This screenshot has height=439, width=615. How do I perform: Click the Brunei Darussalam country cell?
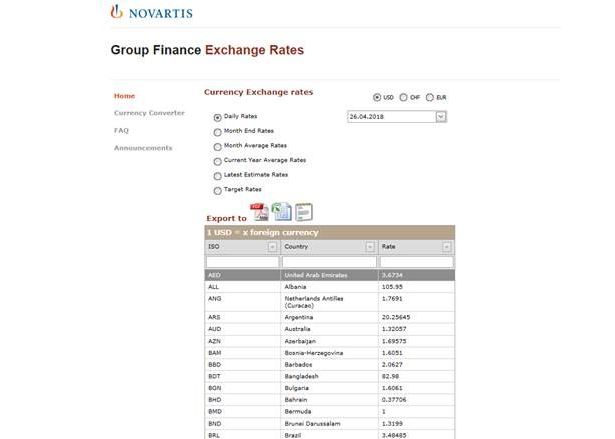click(329, 424)
